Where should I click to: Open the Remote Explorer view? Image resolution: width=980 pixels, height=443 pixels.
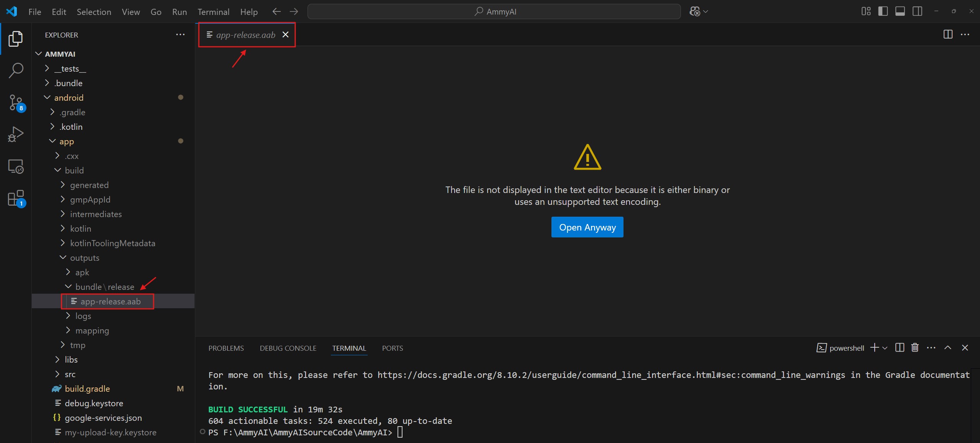coord(16,167)
